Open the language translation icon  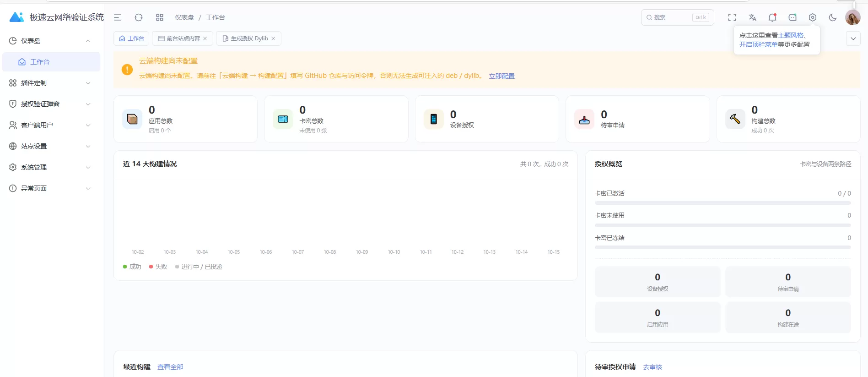point(752,17)
